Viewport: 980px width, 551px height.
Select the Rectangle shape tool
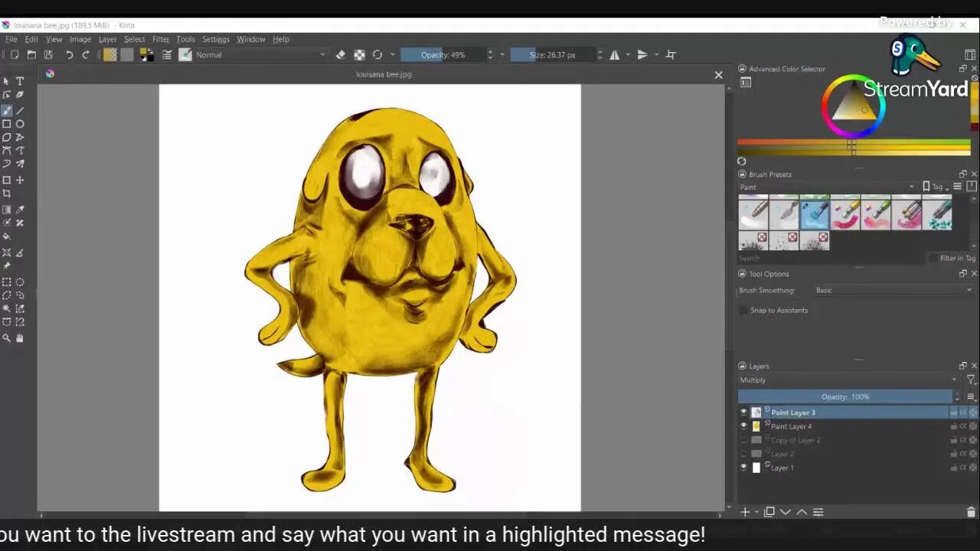[x=7, y=124]
